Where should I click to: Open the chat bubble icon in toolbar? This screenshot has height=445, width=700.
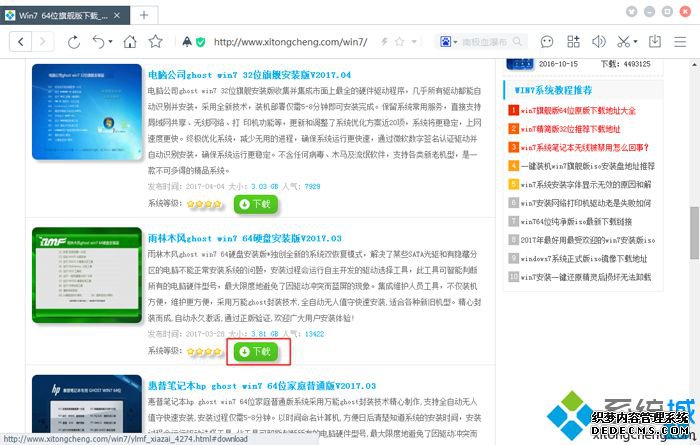(547, 42)
